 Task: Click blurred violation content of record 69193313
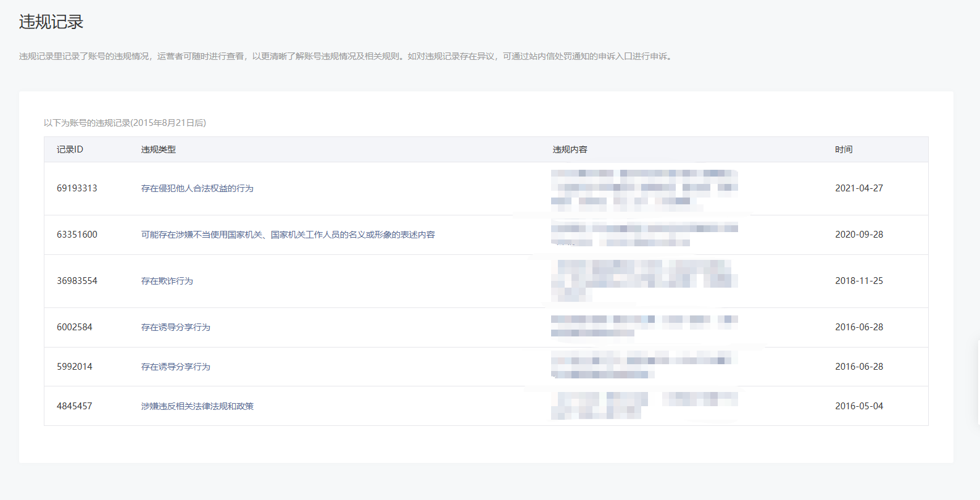[x=644, y=188]
